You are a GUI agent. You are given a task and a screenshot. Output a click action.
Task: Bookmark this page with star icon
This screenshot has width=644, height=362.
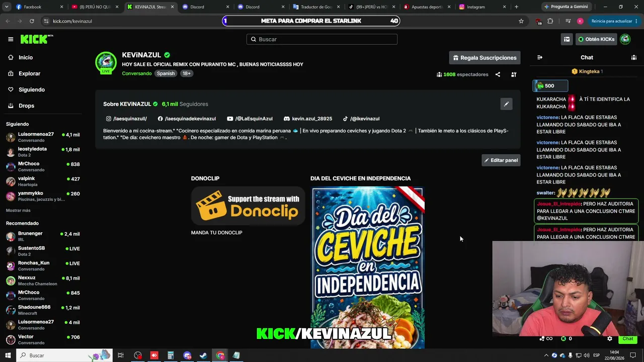click(521, 21)
